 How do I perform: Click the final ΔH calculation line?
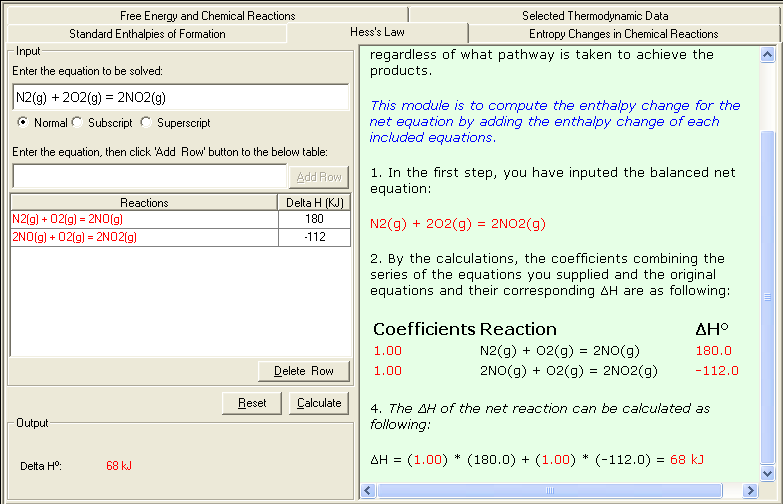pos(537,460)
